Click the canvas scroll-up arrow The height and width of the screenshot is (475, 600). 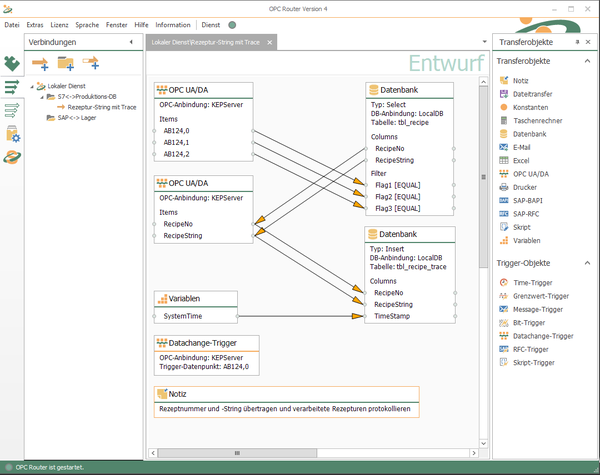[x=484, y=82]
